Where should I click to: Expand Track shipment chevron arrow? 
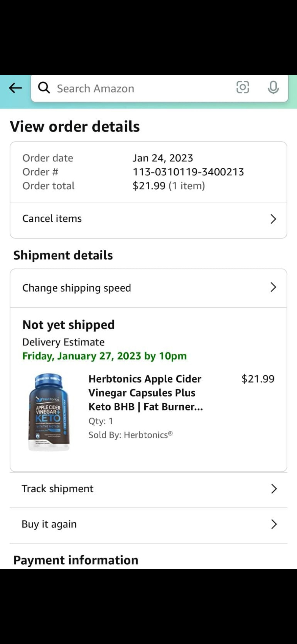click(274, 489)
